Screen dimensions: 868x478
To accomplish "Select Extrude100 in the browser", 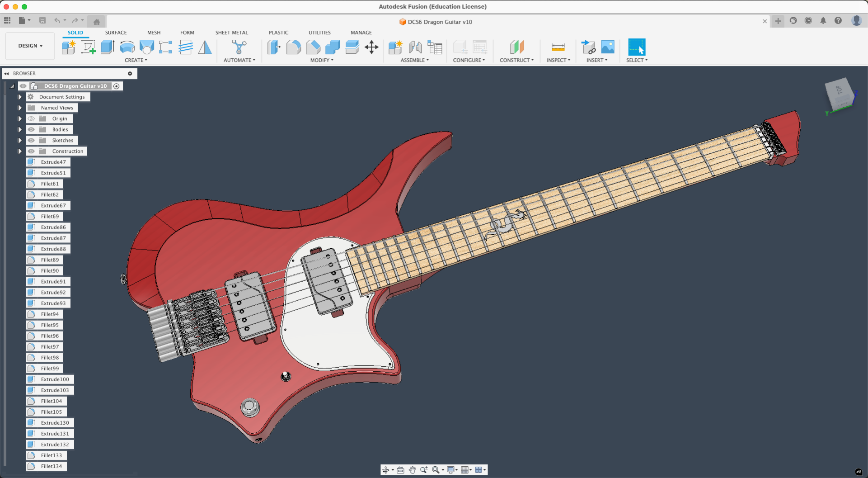I will pos(55,379).
